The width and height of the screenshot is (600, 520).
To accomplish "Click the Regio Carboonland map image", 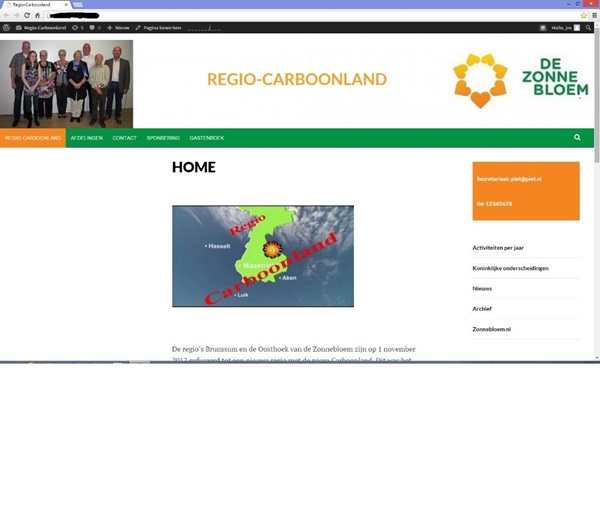I will 263,256.
